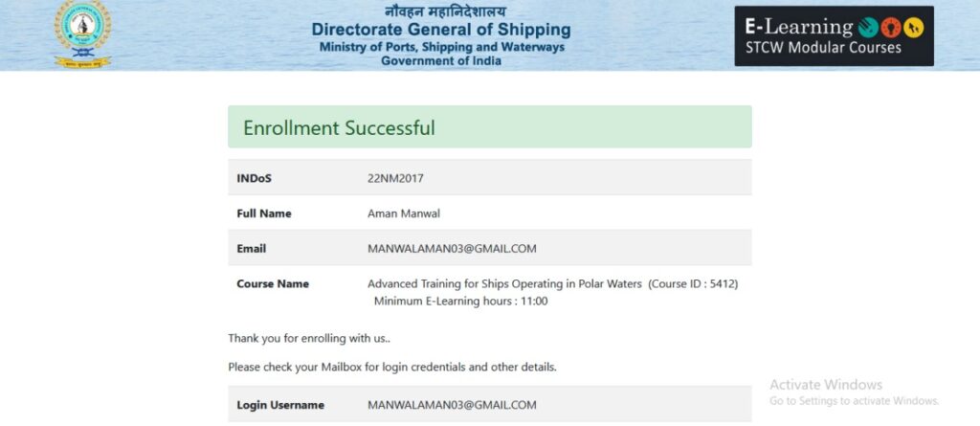The height and width of the screenshot is (426, 980).
Task: Click the E-Learning logo text
Action: click(799, 27)
